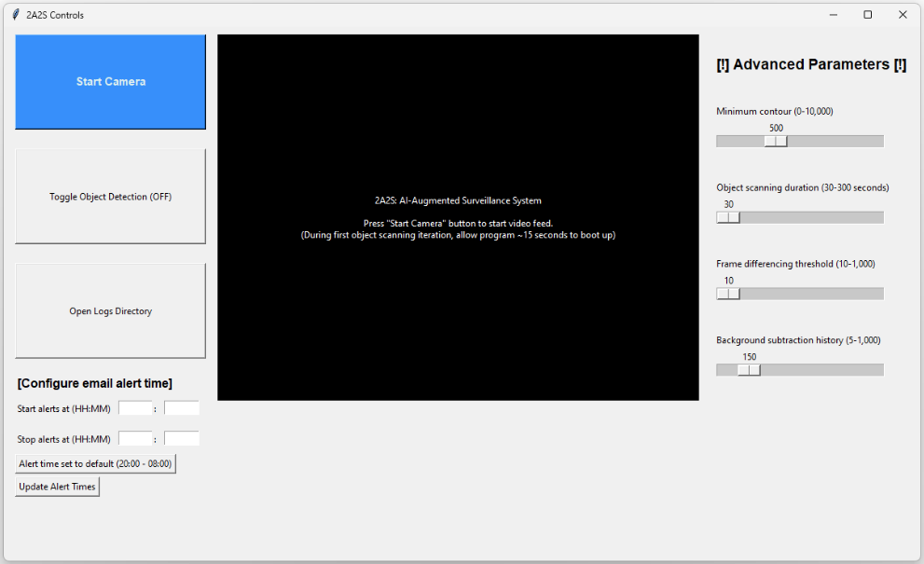
Task: Click the Object scanning duration slider handle
Action: [728, 218]
